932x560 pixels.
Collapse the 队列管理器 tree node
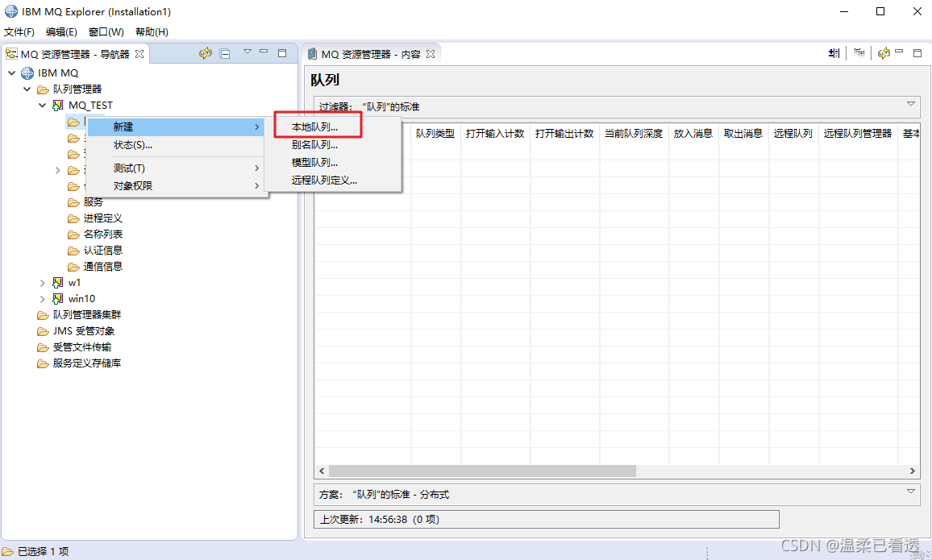[x=27, y=89]
